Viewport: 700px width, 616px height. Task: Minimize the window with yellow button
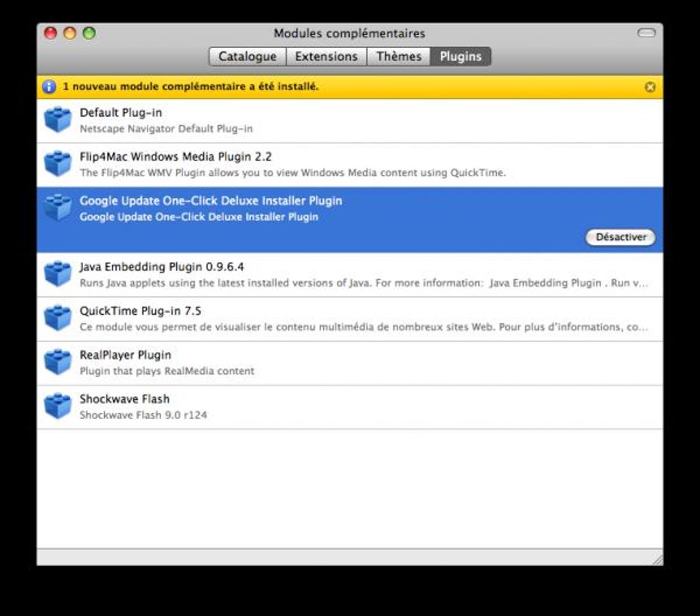pos(69,33)
